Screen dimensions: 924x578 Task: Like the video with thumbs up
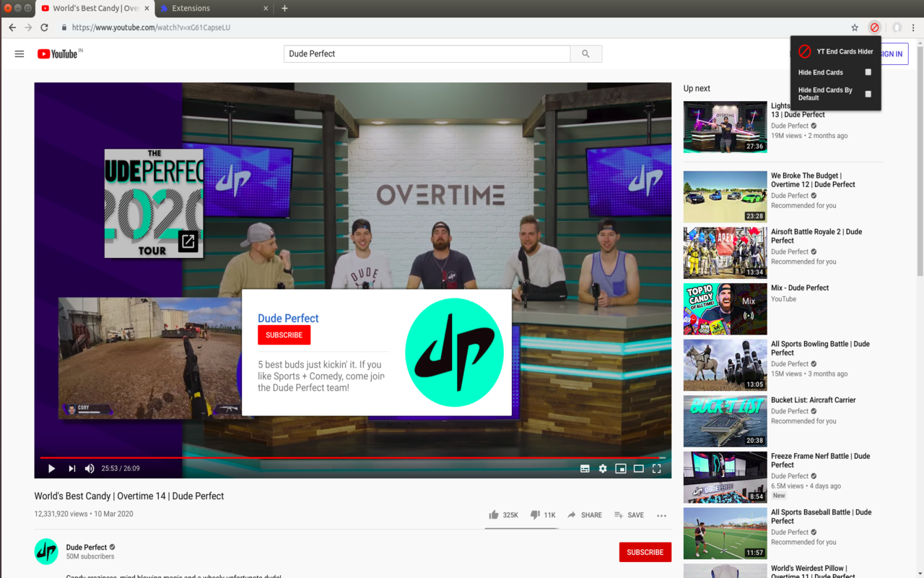click(x=503, y=515)
